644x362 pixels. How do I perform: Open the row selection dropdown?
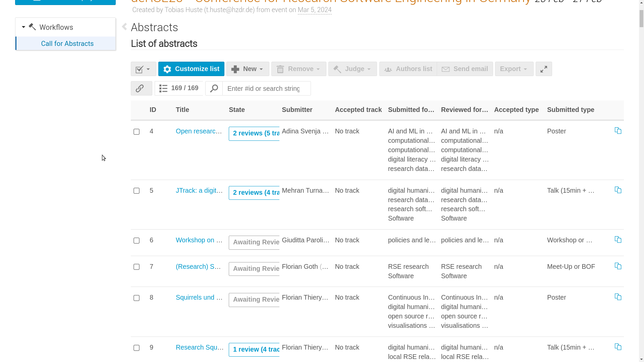143,69
